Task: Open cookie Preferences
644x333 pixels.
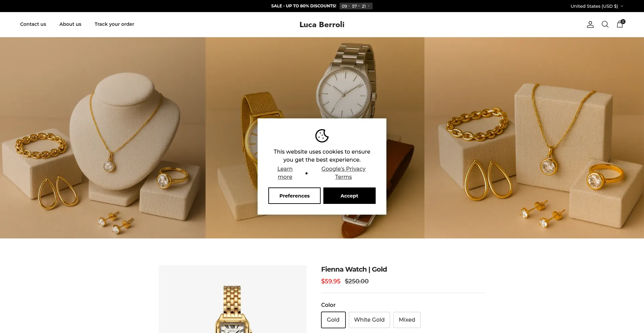Action: tap(294, 196)
